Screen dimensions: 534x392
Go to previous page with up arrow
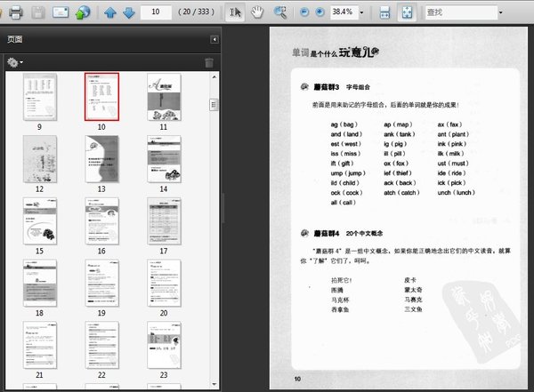click(110, 12)
